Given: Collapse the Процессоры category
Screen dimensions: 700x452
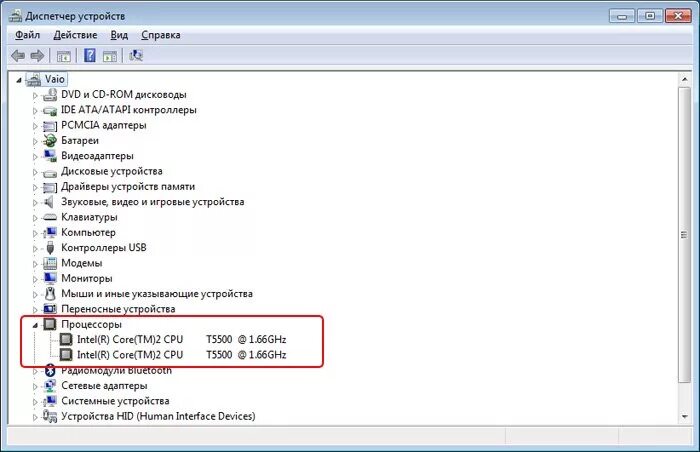Looking at the screenshot, I should tap(35, 326).
